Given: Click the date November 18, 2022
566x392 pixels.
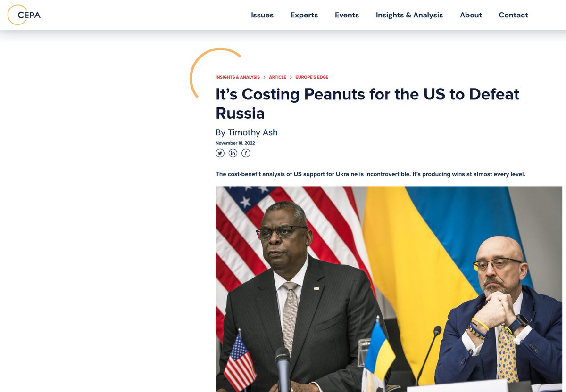Looking at the screenshot, I should pyautogui.click(x=235, y=143).
